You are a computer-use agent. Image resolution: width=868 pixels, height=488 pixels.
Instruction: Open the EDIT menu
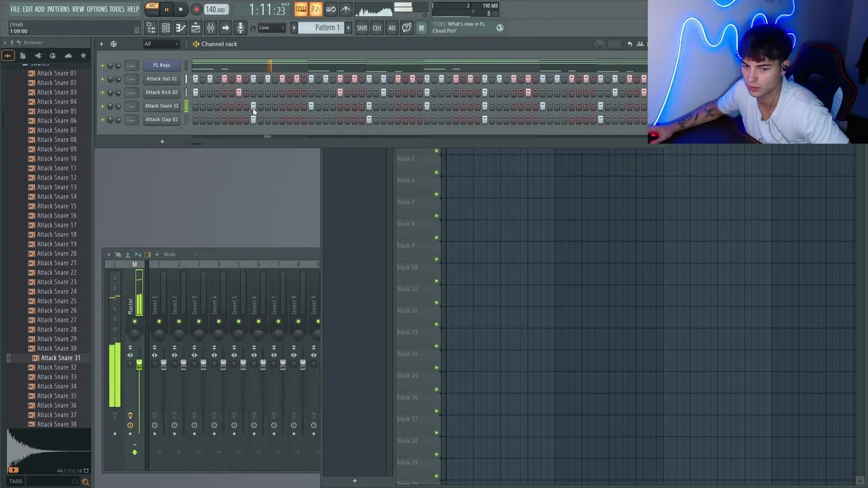(27, 9)
